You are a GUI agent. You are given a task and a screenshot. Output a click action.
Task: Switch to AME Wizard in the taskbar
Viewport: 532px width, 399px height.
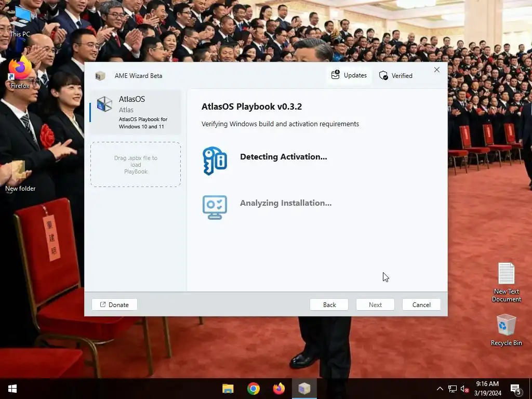pyautogui.click(x=304, y=389)
